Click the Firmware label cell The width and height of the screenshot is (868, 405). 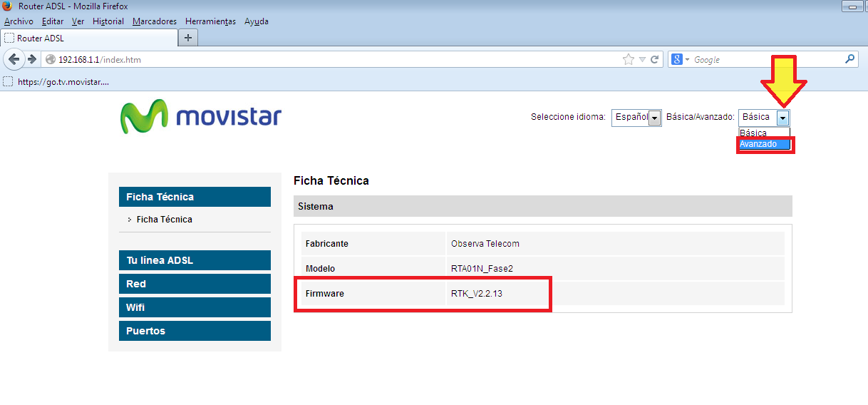[x=373, y=294]
